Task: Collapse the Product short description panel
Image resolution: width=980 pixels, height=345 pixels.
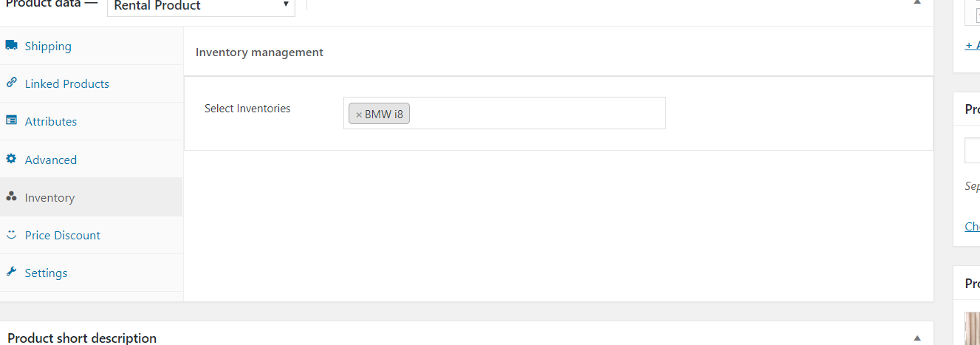Action: (x=917, y=338)
